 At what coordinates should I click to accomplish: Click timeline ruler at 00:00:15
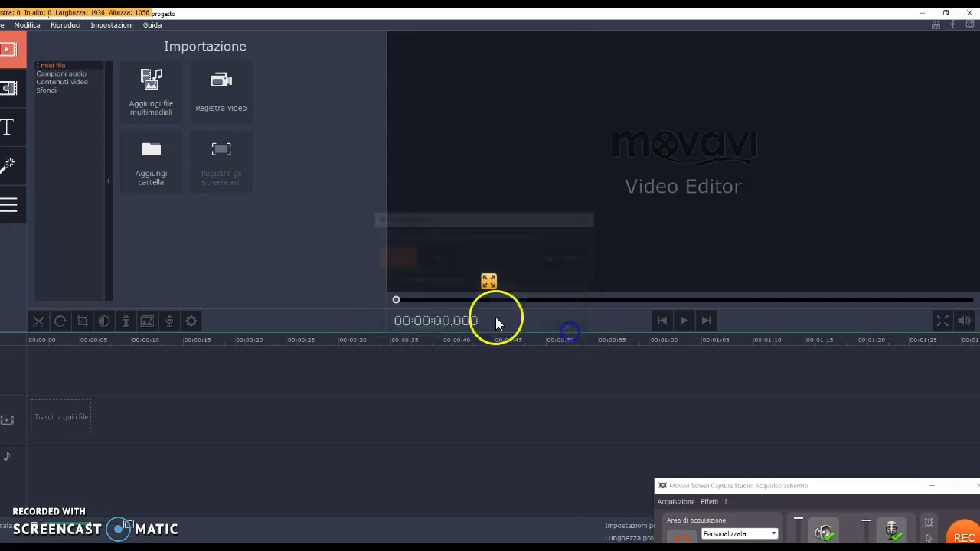[x=198, y=340]
